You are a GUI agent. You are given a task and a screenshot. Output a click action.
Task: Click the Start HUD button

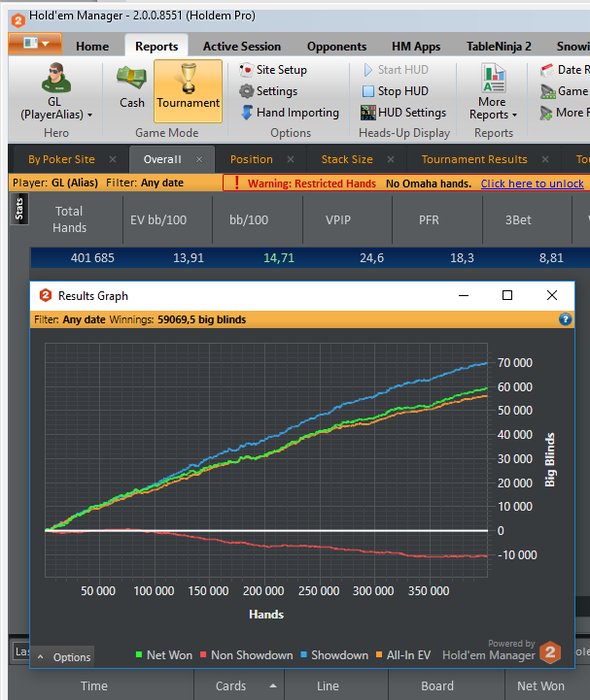(x=395, y=70)
